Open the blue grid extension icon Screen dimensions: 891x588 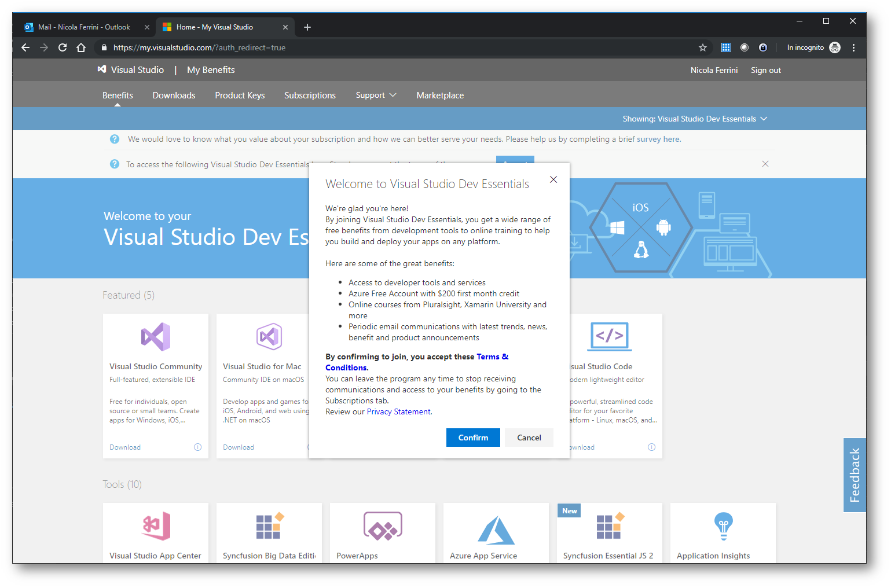tap(726, 47)
